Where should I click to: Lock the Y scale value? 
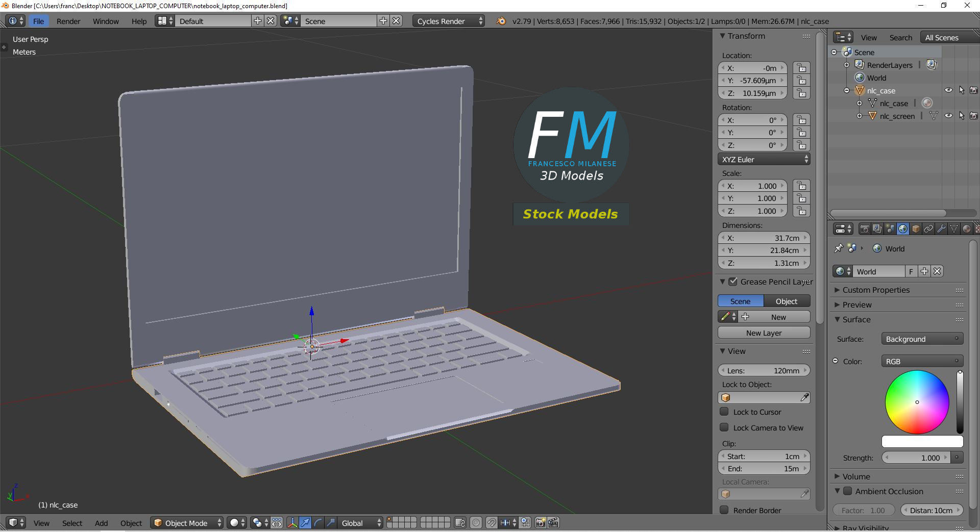[802, 198]
